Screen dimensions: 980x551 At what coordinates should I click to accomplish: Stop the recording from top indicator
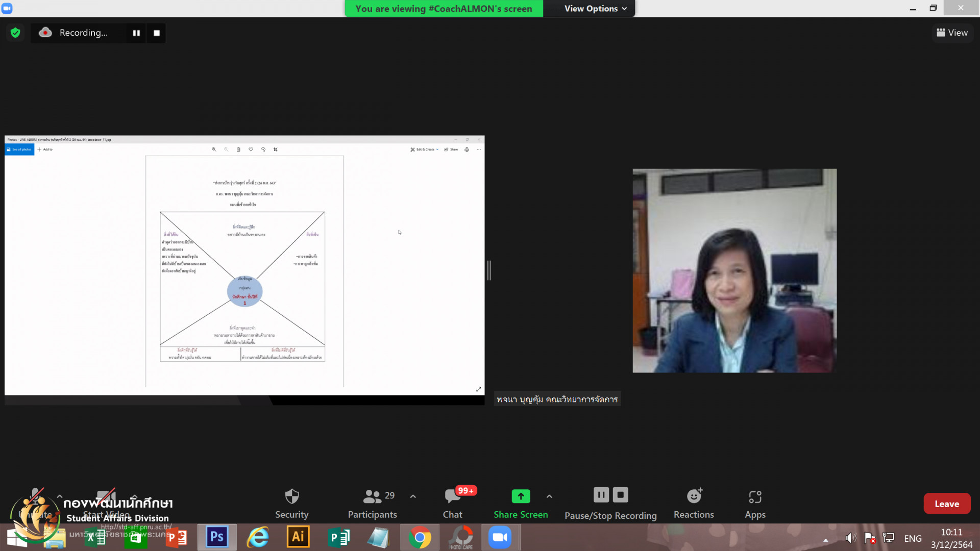[157, 33]
